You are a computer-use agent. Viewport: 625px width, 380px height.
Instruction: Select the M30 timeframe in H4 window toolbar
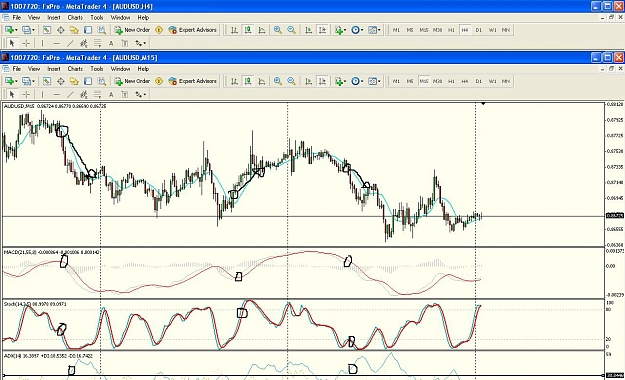pos(438,30)
